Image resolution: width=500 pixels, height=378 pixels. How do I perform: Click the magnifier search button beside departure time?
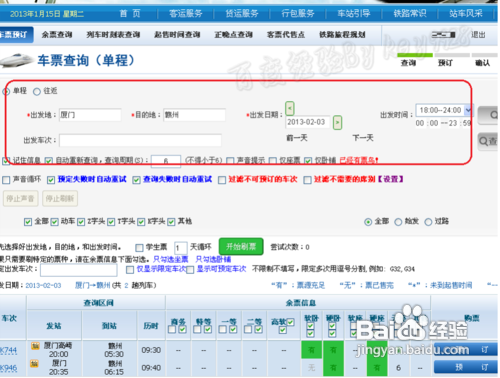click(x=489, y=115)
